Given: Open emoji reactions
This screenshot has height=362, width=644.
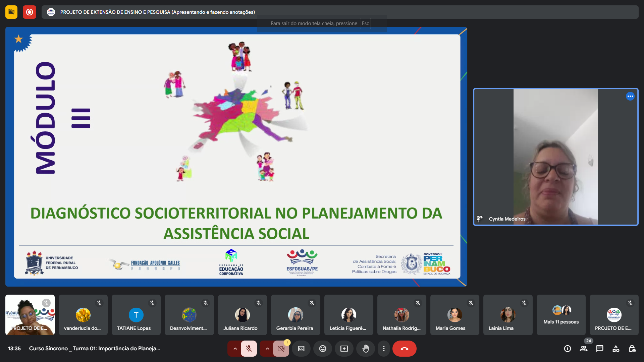Looking at the screenshot, I should 323,349.
